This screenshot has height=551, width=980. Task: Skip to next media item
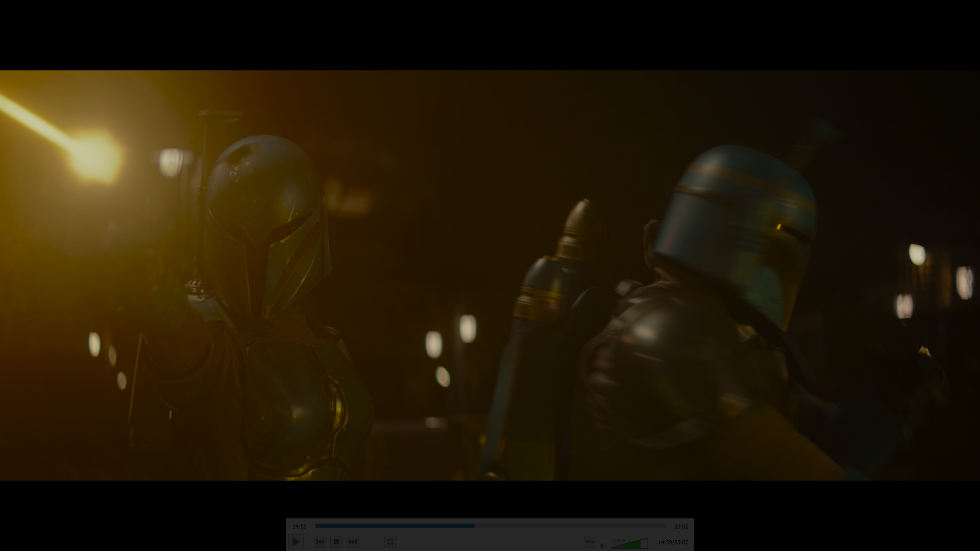353,542
